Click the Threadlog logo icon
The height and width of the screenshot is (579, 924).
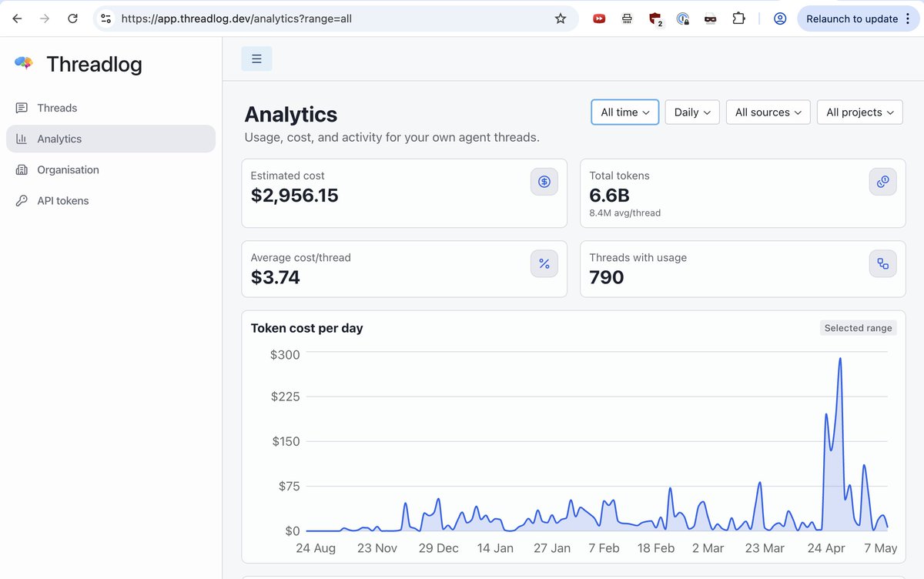(24, 64)
